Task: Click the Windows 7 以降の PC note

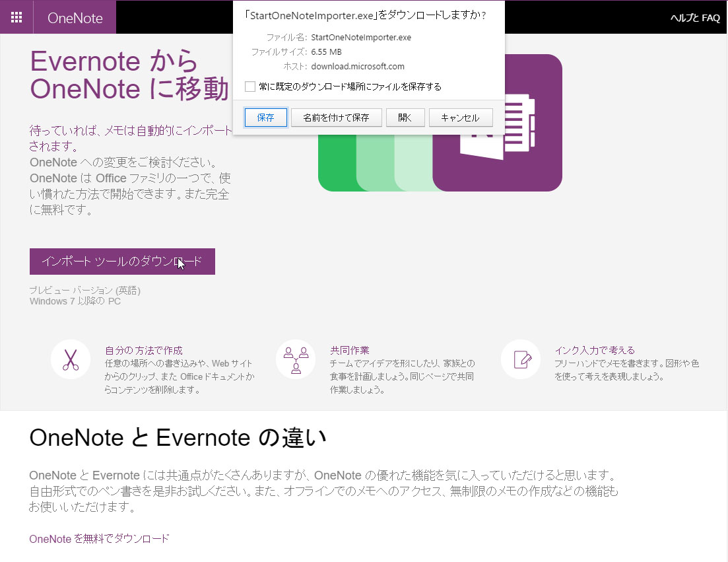Action: (75, 301)
